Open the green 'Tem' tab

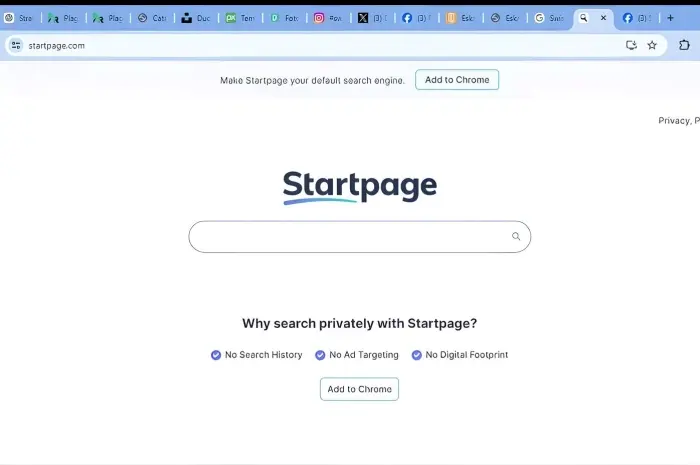tap(241, 18)
